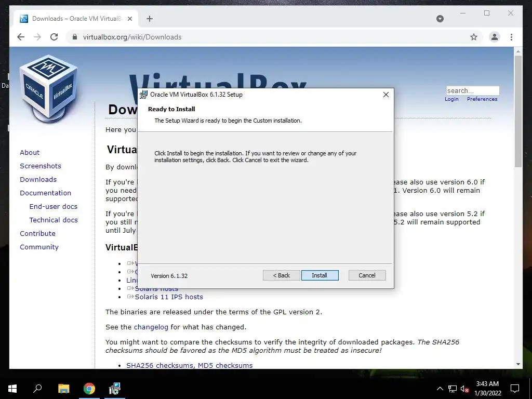Open the Solaris 11 IPS hosts link
Image resolution: width=532 pixels, height=399 pixels.
coord(169,297)
